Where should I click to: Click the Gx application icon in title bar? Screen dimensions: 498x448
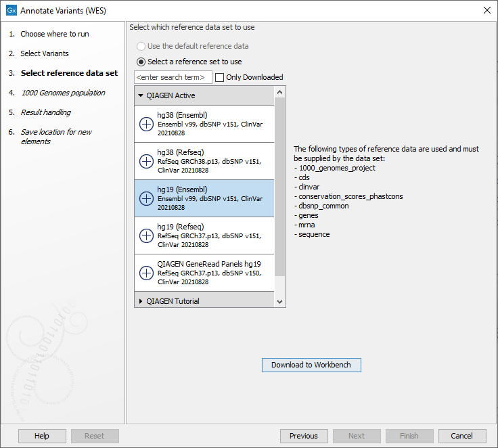(x=12, y=10)
